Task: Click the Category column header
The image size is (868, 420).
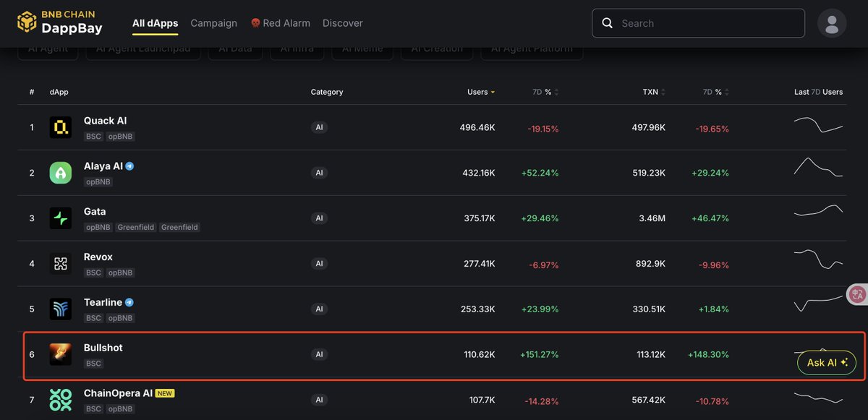Action: tap(327, 92)
